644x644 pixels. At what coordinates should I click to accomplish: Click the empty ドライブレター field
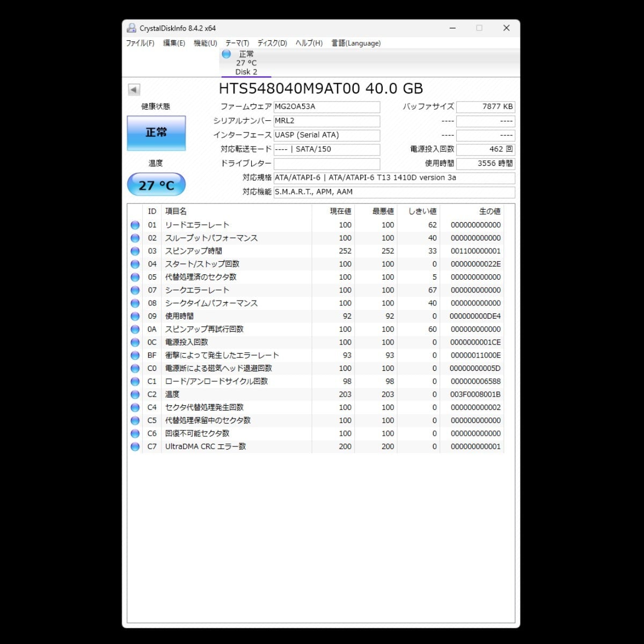tap(327, 164)
